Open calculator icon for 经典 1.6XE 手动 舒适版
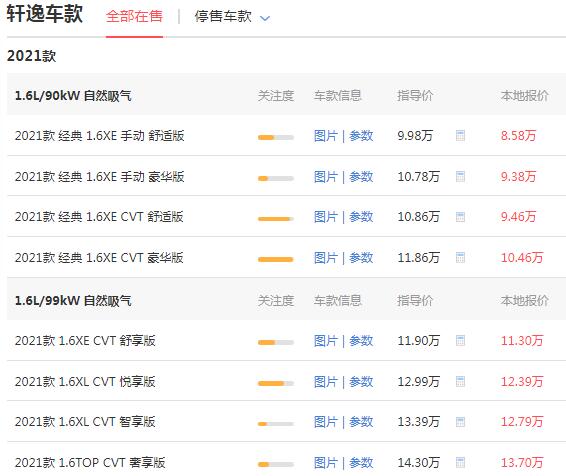The width and height of the screenshot is (566, 476). click(x=460, y=136)
